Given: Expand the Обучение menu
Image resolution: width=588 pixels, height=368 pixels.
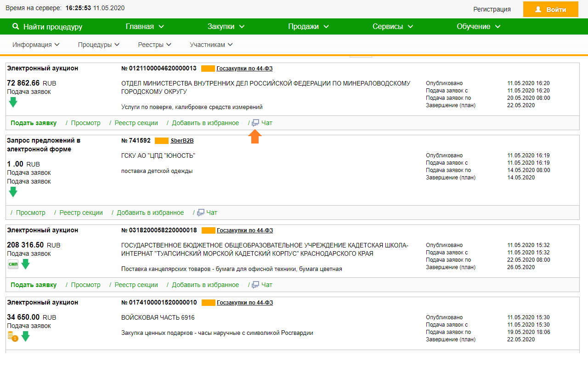Looking at the screenshot, I should [479, 27].
